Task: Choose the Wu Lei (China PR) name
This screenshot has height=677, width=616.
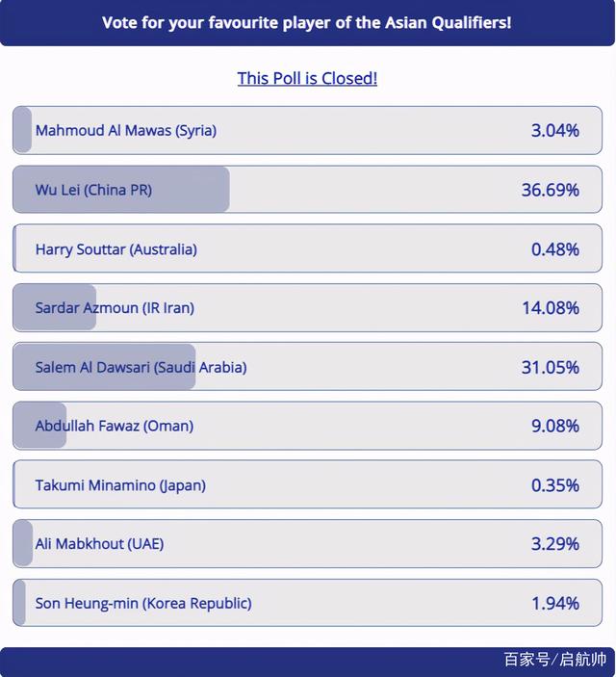Action: pos(93,190)
